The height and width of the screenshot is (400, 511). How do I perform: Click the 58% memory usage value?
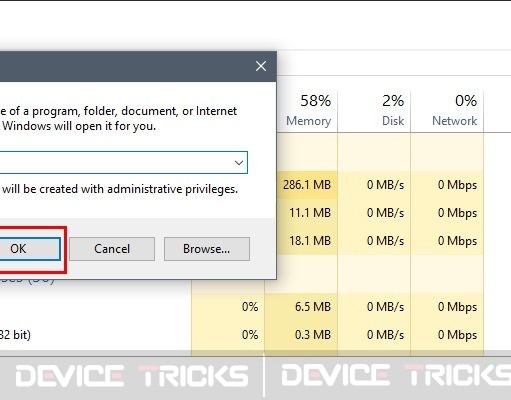click(315, 101)
